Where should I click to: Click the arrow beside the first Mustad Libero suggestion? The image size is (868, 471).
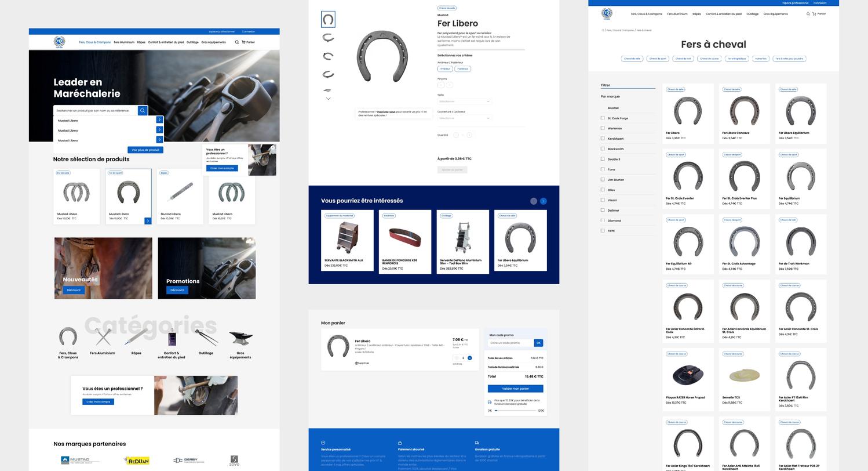tap(159, 120)
